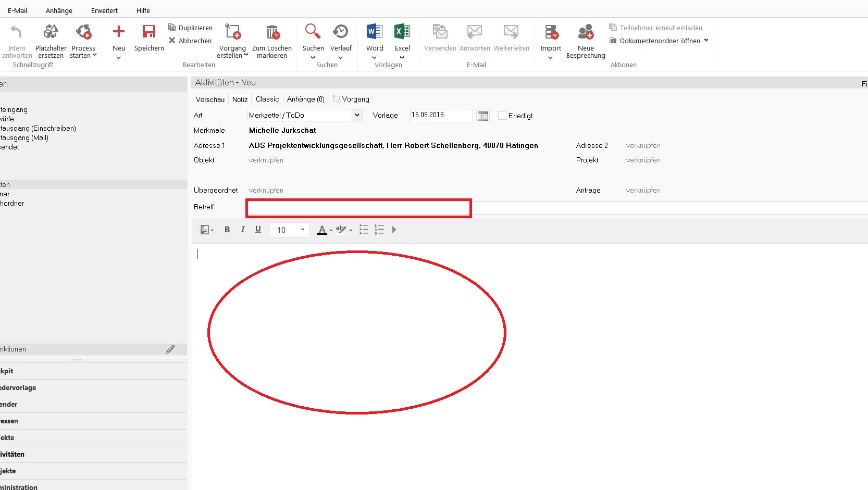Click the Abbrechen button
This screenshot has width=868, height=490.
[190, 41]
